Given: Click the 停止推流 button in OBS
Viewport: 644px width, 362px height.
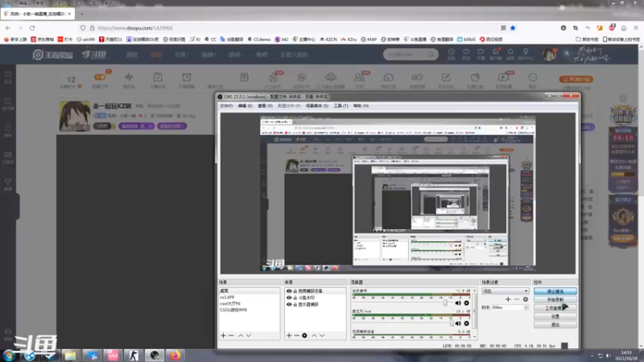Looking at the screenshot, I should [x=555, y=291].
